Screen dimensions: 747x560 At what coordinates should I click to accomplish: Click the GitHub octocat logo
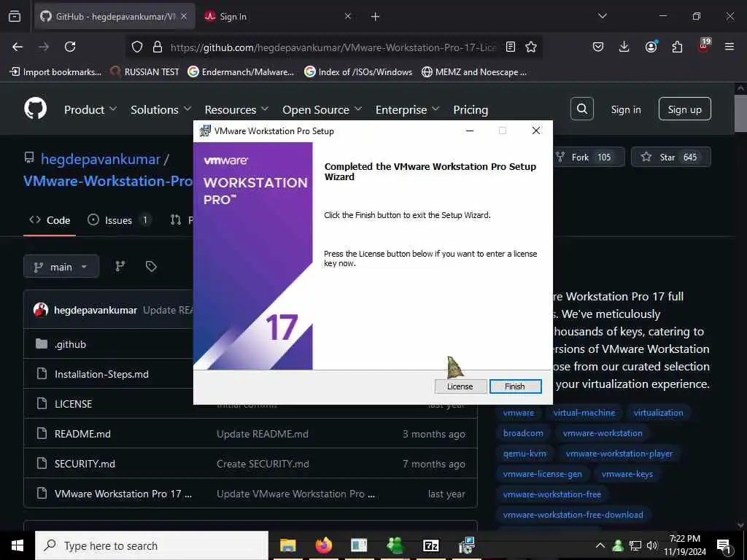(35, 108)
